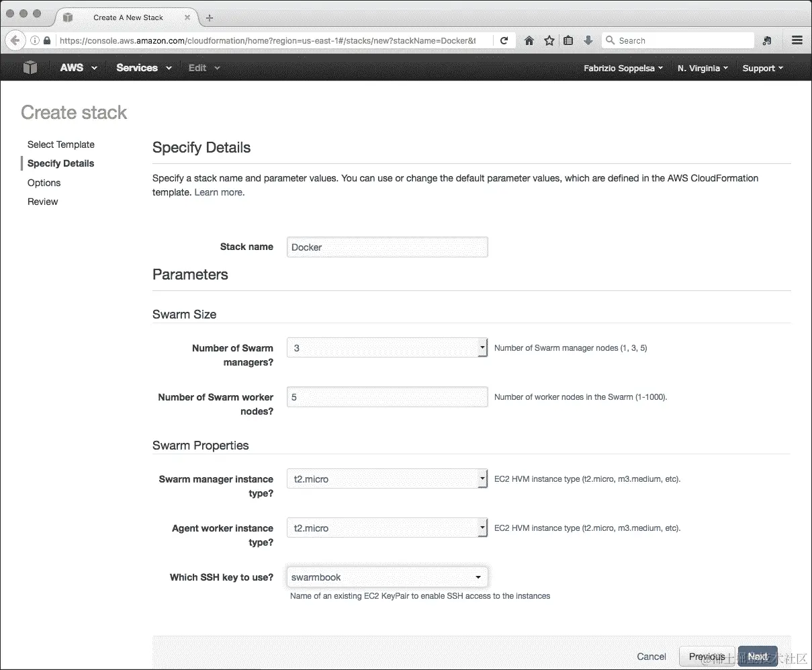Click the AWS cube logo icon
The width and height of the screenshot is (812, 670).
[x=30, y=67]
